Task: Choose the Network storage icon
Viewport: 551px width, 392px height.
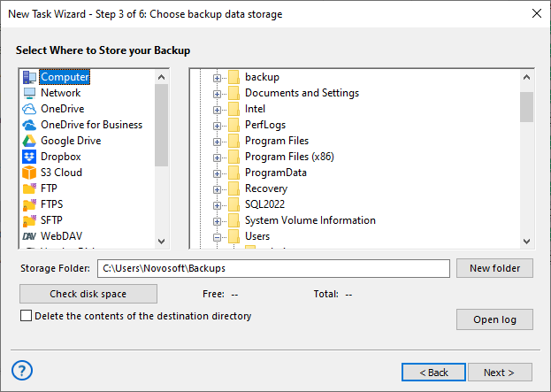Action: (29, 93)
